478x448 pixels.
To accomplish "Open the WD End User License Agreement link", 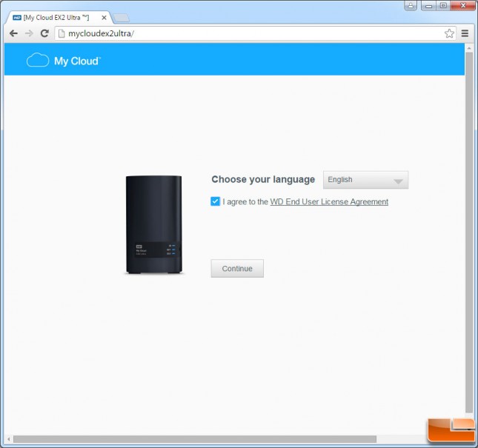I will pyautogui.click(x=329, y=201).
